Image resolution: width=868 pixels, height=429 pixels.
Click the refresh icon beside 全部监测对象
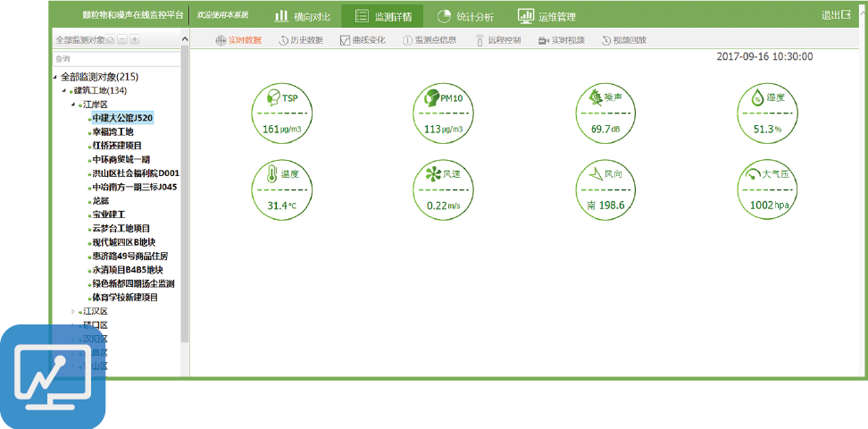111,40
